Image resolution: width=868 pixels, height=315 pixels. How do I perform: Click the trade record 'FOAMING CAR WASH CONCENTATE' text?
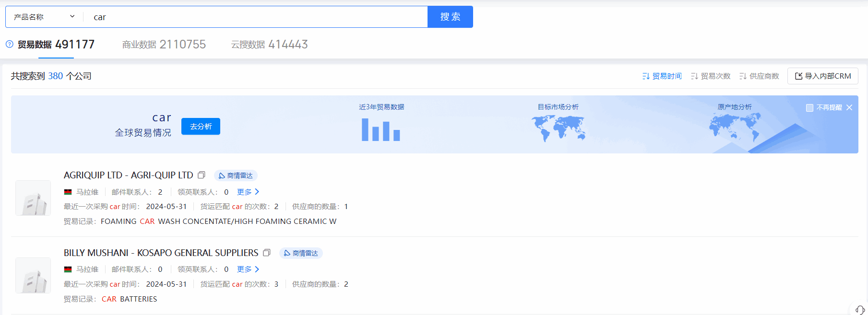219,222
